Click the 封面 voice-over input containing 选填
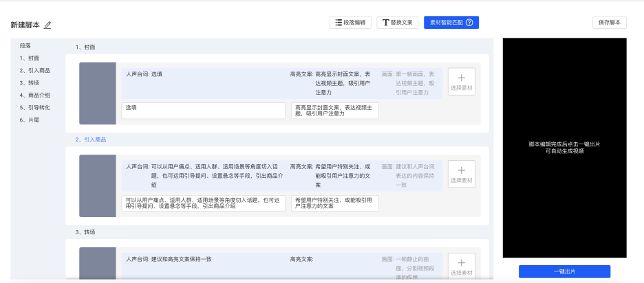Screen dimensions: 644x283 [x=203, y=111]
